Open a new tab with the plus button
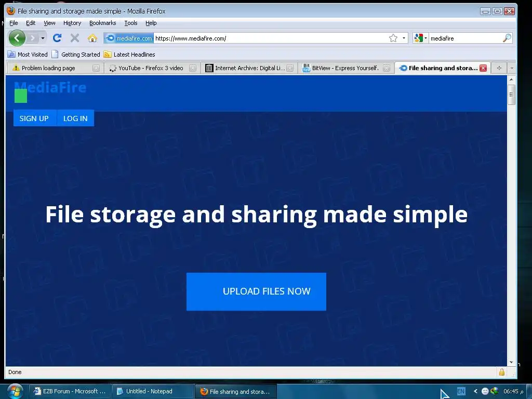532x399 pixels. [x=499, y=68]
